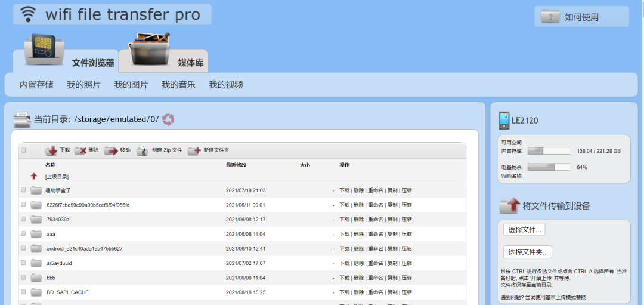This screenshot has width=644, height=305.
Task: Check the box for .7934039a folder
Action: (23, 219)
